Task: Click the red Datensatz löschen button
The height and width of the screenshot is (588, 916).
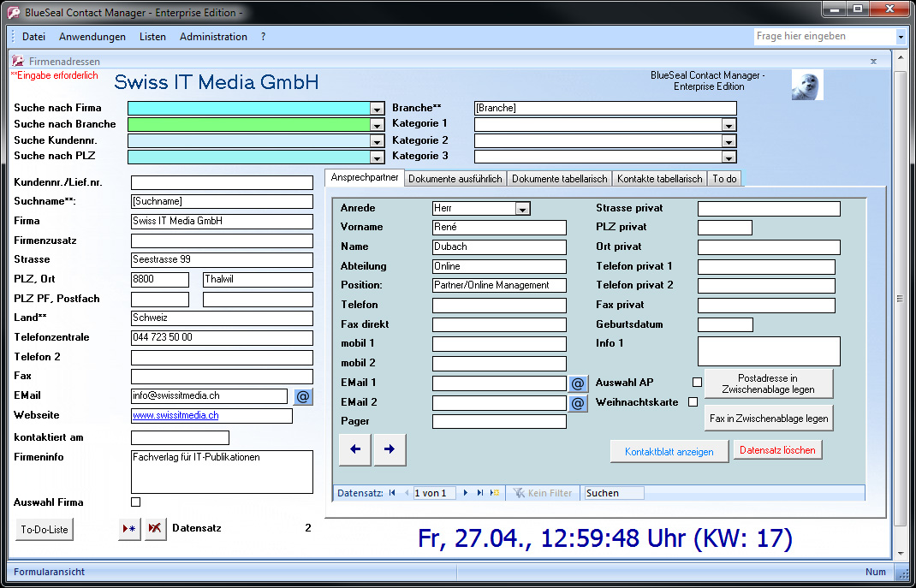Action: coord(777,450)
